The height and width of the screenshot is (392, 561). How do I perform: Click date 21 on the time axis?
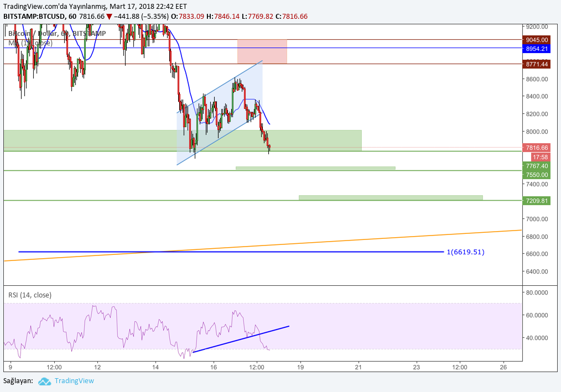point(359,367)
